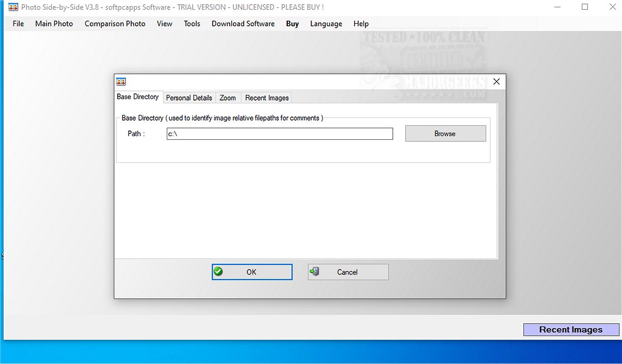Open the Comparison Photo menu
Screen dimensions: 622x364
coord(115,24)
